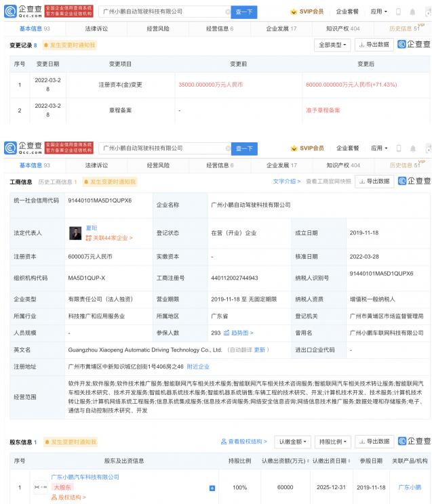The image size is (432, 504).
Task: Open legal representative 夏珩 profile link
Action: pos(92,228)
